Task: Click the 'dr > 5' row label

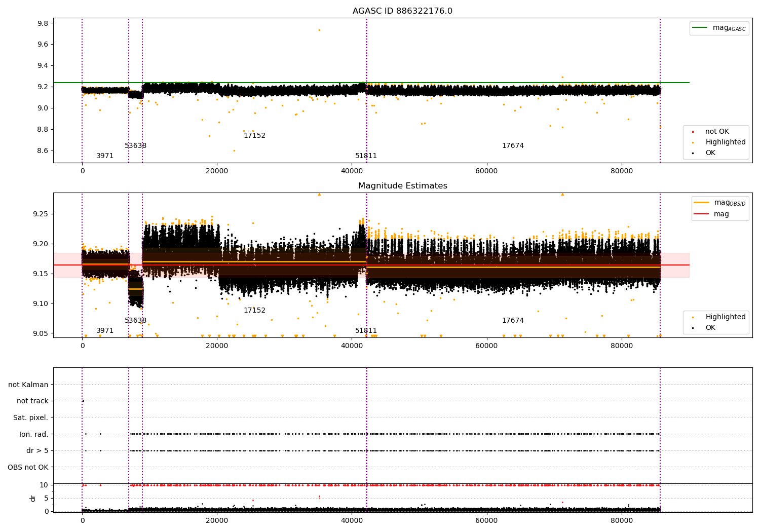Action: click(37, 451)
